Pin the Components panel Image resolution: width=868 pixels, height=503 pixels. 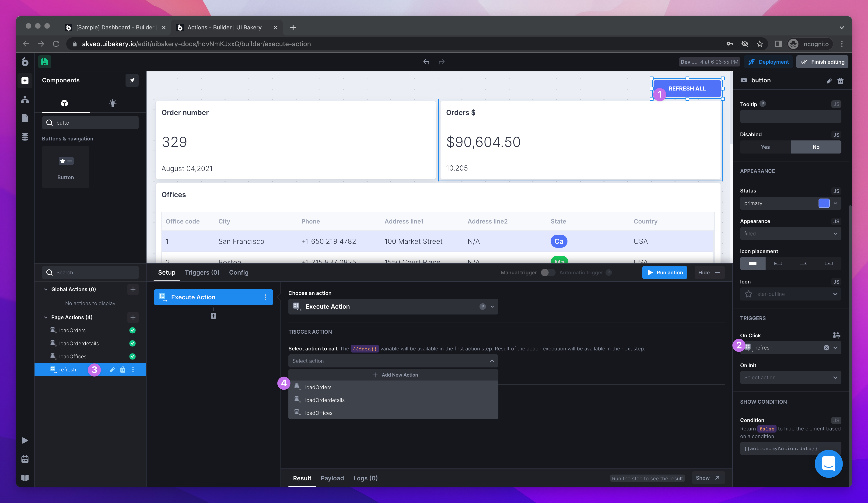[132, 80]
